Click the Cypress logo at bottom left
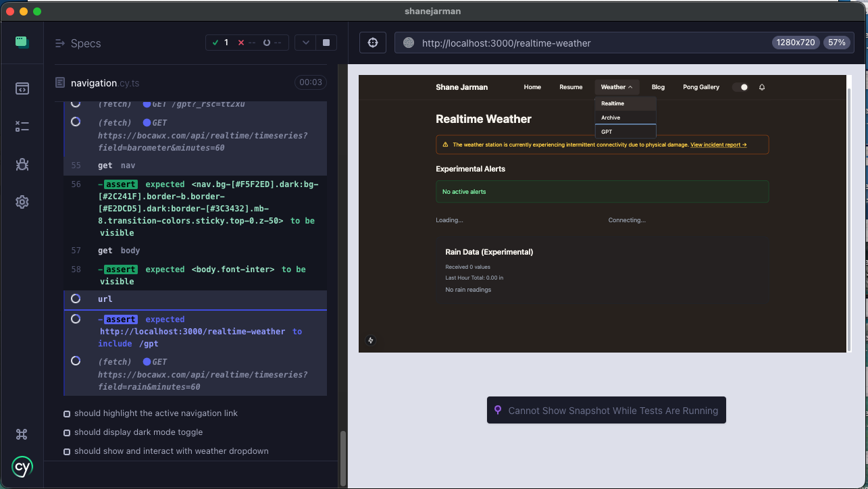 (x=22, y=467)
